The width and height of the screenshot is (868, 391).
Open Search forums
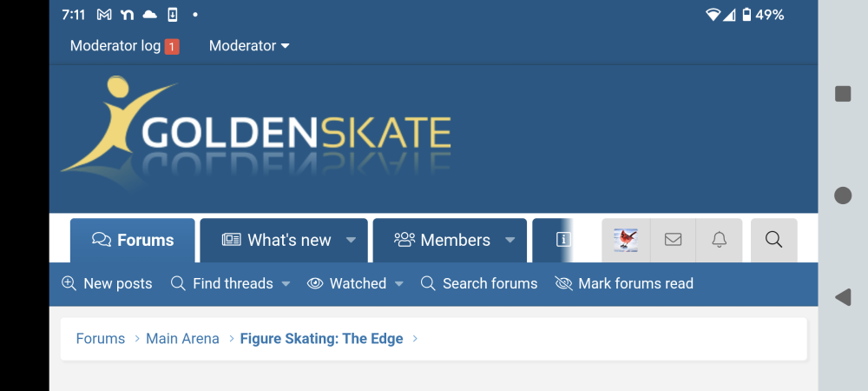point(479,283)
